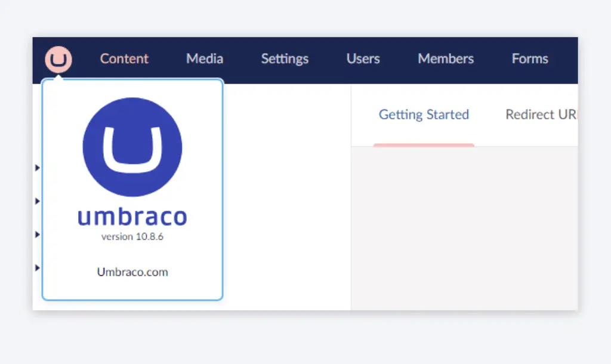Open the Forms section
Viewport: 611px width, 364px height.
[x=530, y=59]
